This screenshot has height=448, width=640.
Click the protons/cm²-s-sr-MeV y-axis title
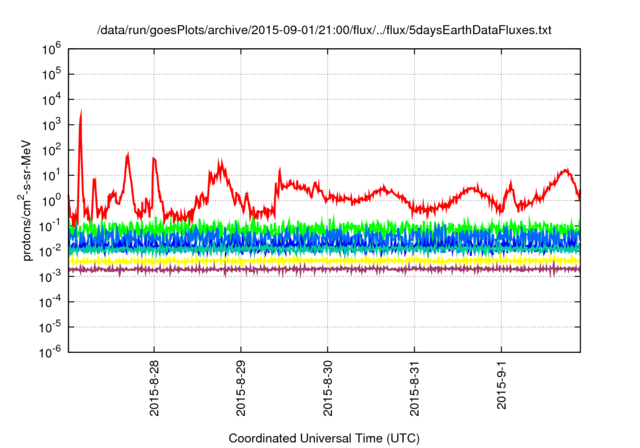click(x=26, y=200)
